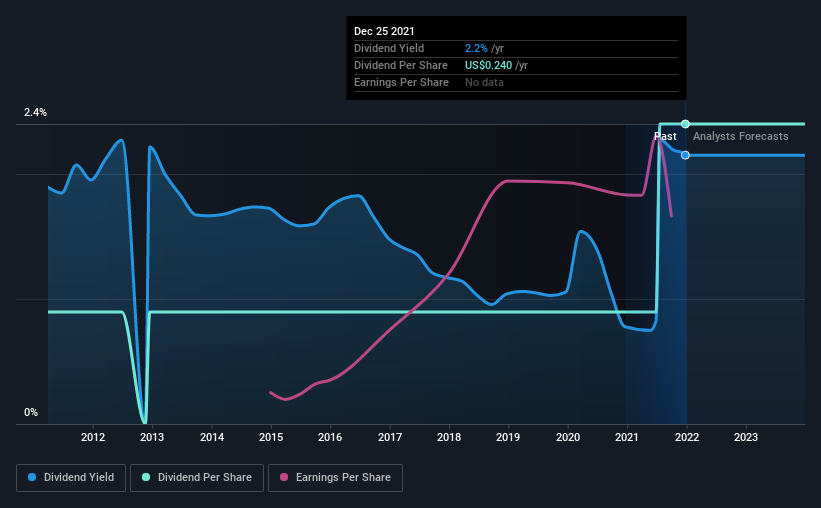821x508 pixels.
Task: Select the 2012 tick on the time axis
Action: pos(93,437)
